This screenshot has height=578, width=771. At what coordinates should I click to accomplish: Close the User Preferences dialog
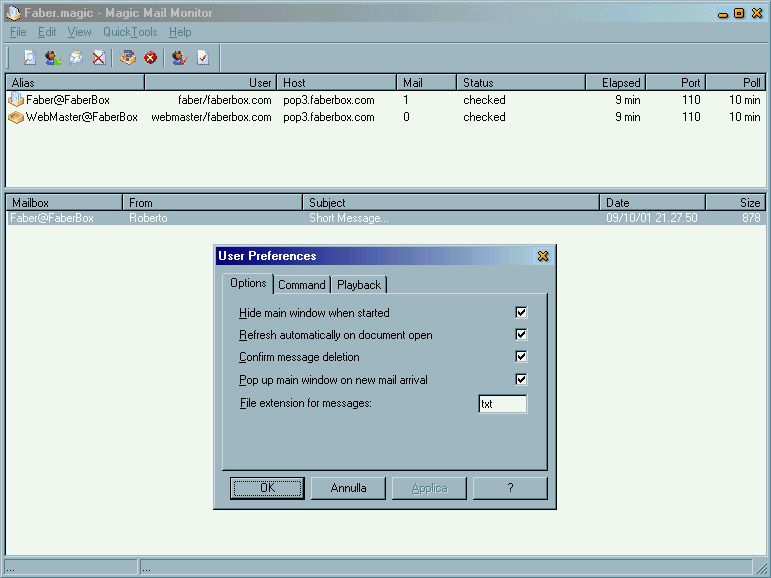543,256
